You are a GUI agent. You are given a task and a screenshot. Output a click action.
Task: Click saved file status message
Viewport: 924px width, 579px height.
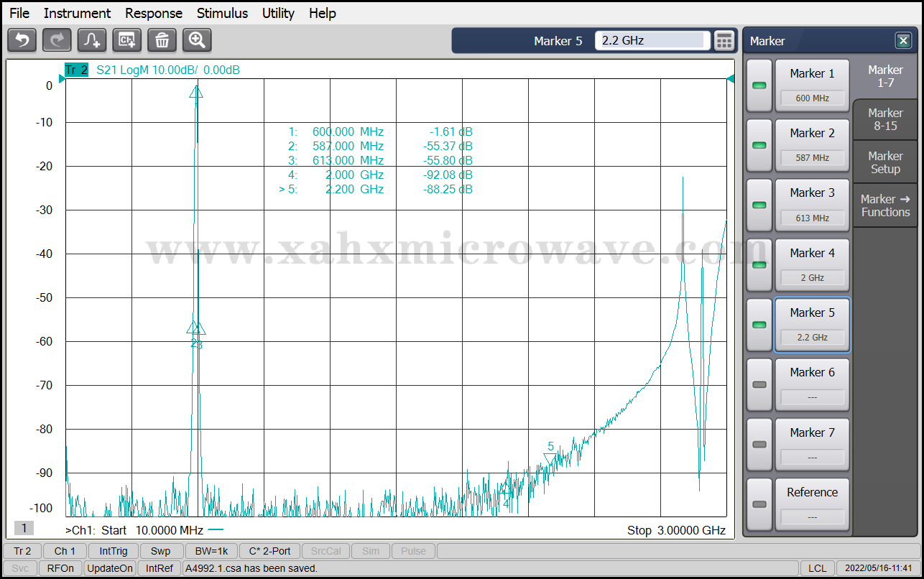coord(251,568)
